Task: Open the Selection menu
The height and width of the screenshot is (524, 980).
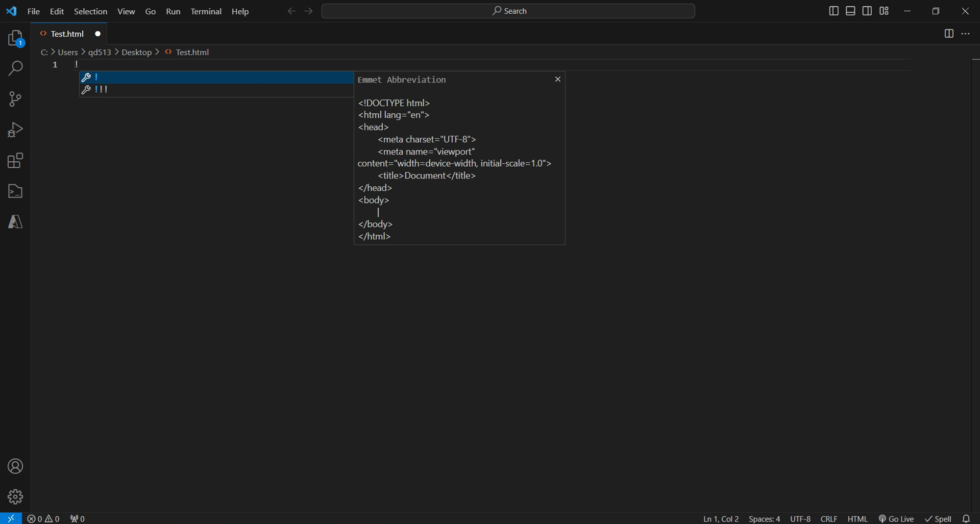Action: 90,11
